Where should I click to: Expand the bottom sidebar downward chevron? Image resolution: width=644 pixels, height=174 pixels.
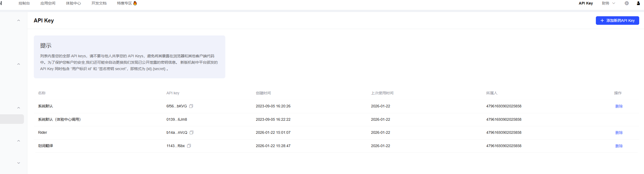click(19, 163)
